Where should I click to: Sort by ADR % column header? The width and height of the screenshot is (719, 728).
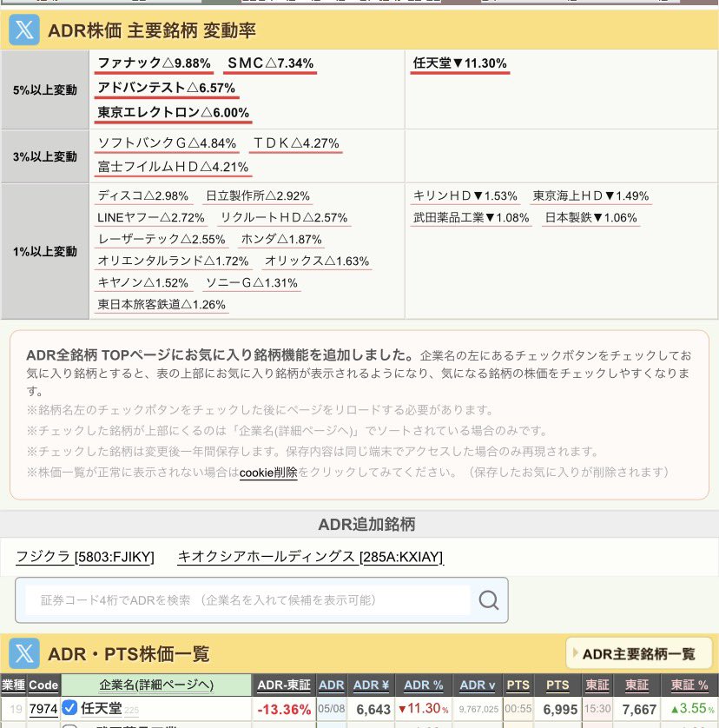pos(423,685)
